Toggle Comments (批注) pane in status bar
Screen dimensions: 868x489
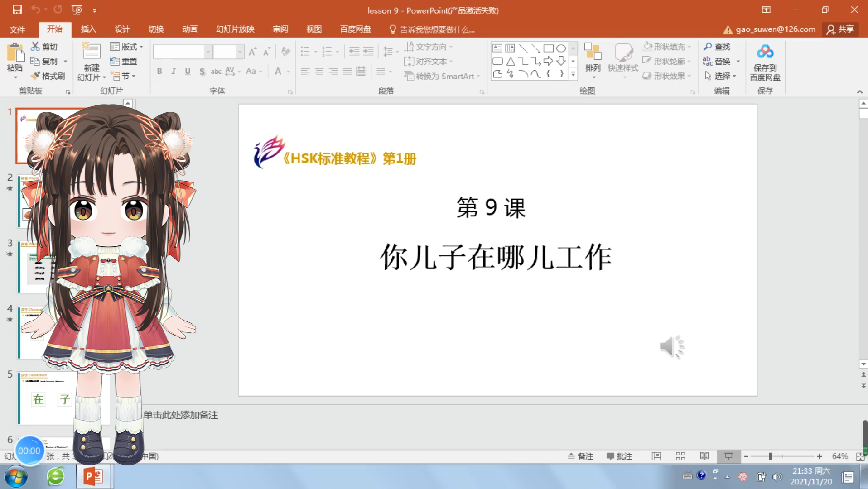(x=619, y=456)
